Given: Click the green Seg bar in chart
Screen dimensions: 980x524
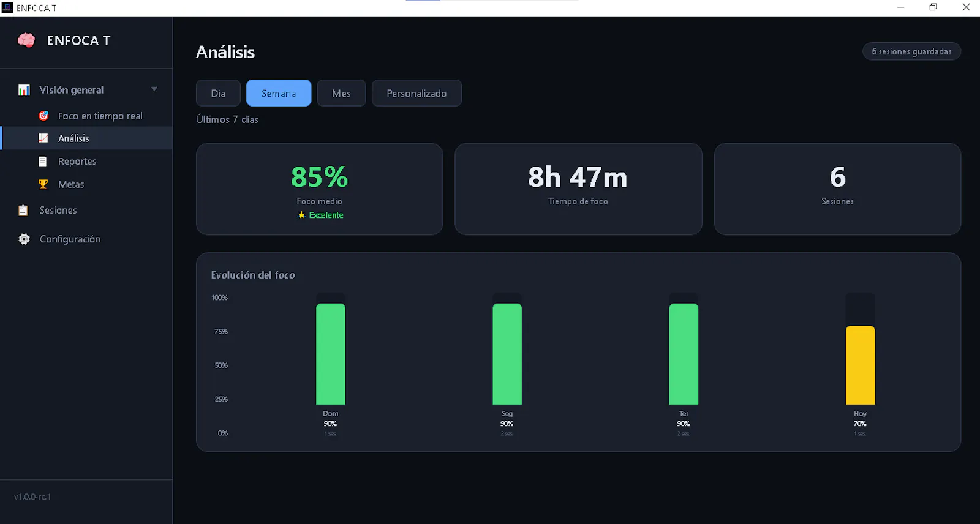Looking at the screenshot, I should tap(507, 354).
